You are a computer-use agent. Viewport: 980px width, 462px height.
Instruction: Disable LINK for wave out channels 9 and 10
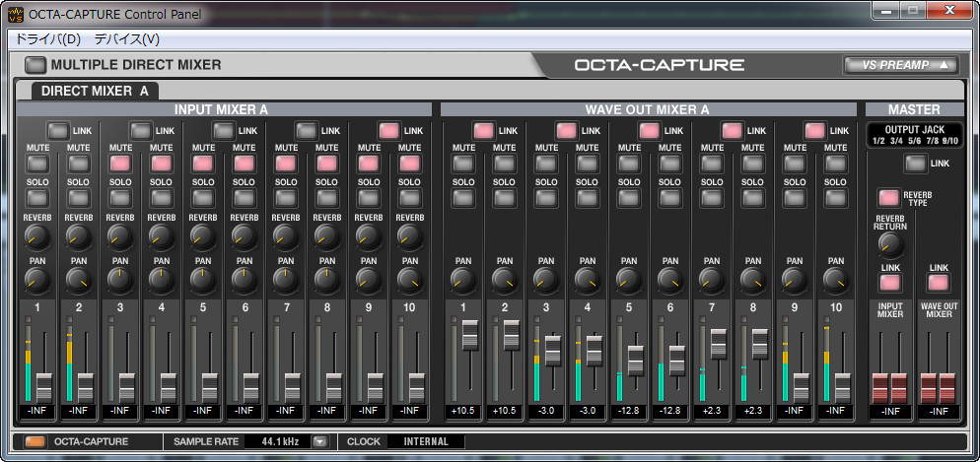[x=815, y=130]
